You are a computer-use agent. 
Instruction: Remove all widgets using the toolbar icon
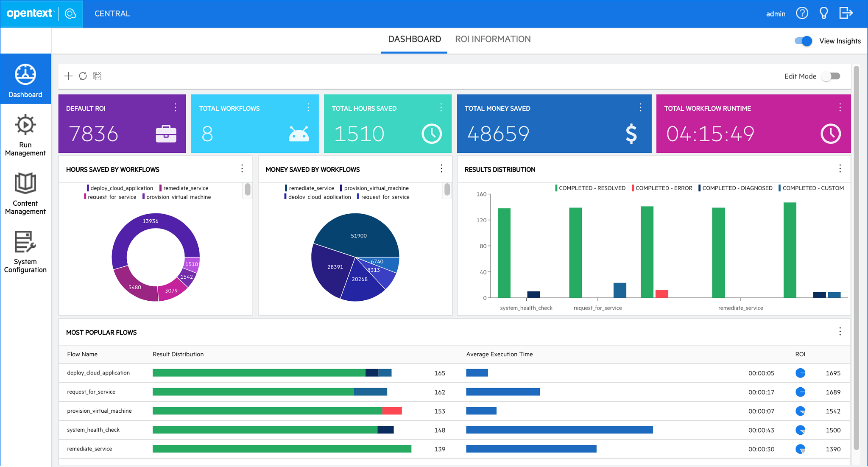click(x=97, y=76)
